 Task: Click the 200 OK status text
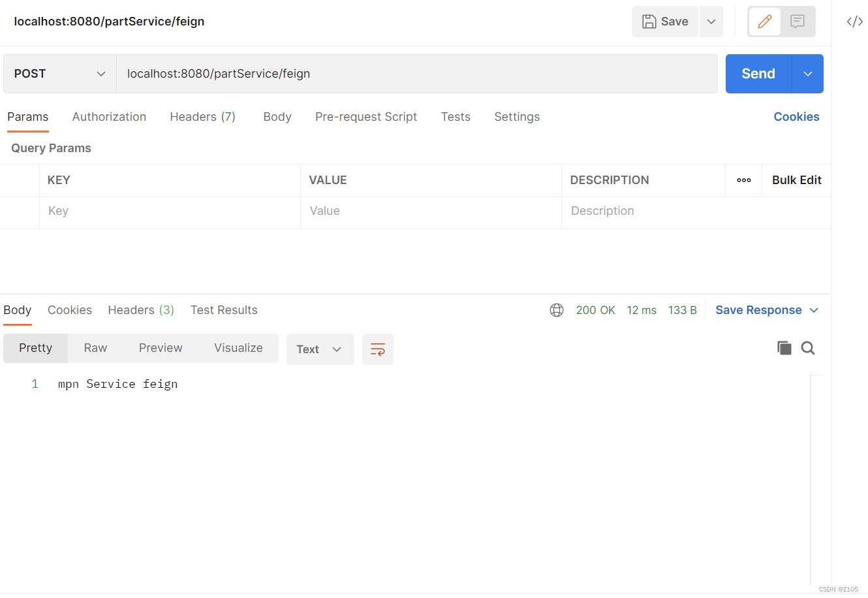596,310
